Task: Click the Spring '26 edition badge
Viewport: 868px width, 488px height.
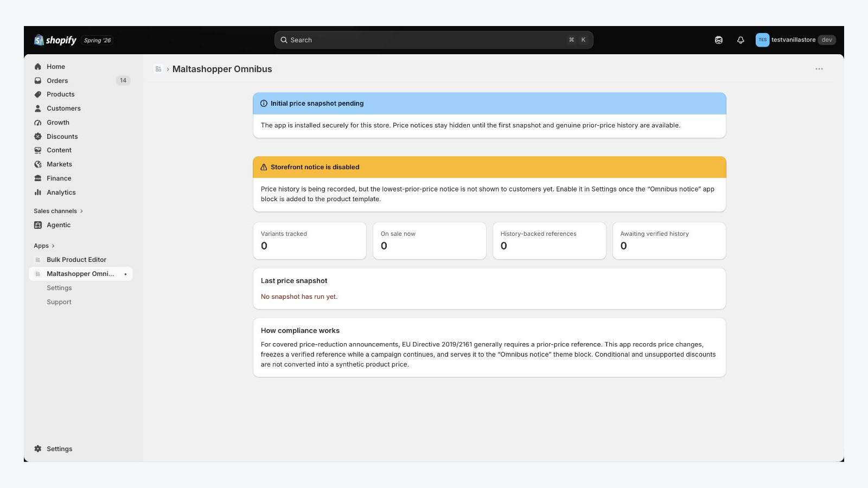Action: (x=97, y=40)
